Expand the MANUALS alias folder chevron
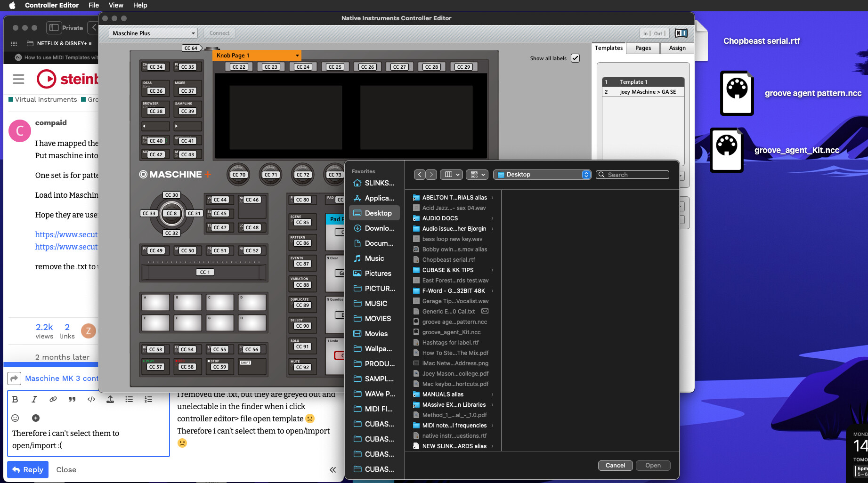 492,394
